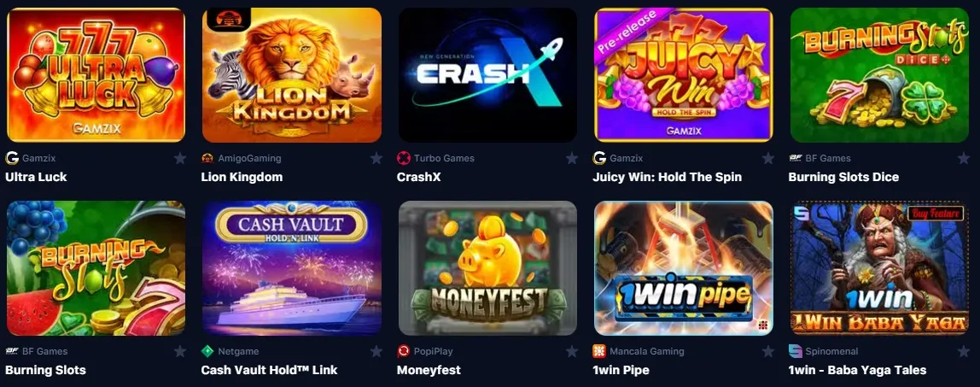Toggle favorite star for Lion Kingdom
The height and width of the screenshot is (387, 980).
(x=376, y=158)
